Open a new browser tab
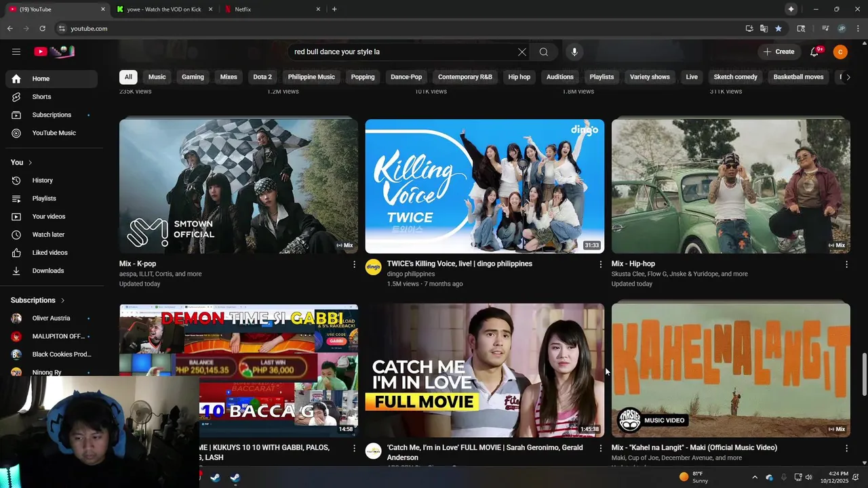This screenshot has width=868, height=488. coord(334,9)
